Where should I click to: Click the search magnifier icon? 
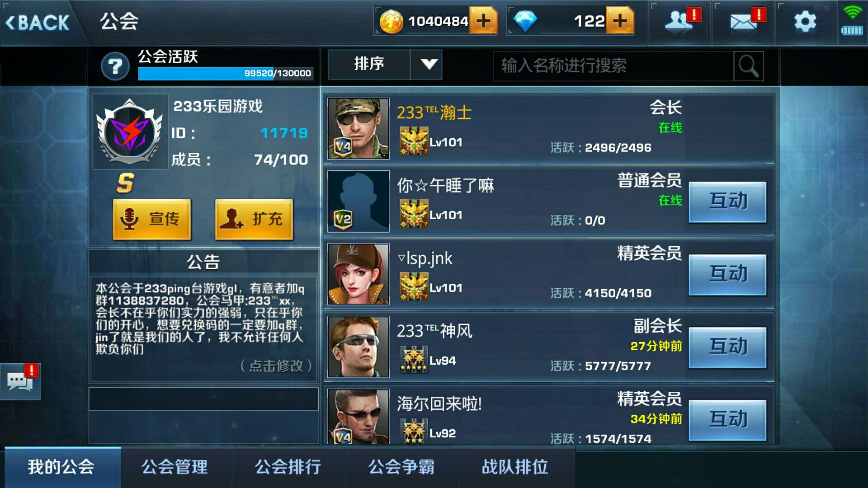click(749, 66)
